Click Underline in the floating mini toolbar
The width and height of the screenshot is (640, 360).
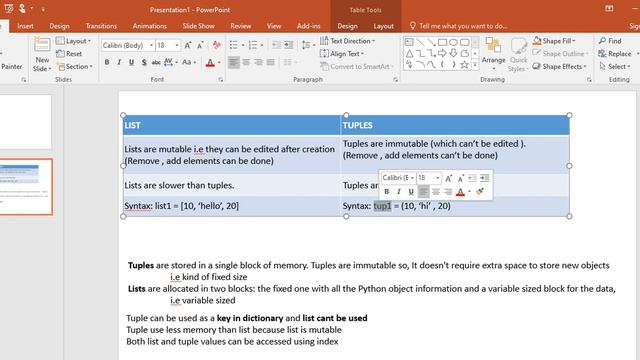point(411,191)
